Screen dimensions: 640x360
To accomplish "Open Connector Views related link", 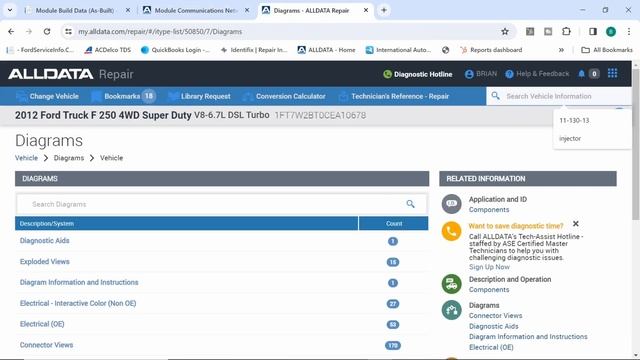I will pos(495,316).
